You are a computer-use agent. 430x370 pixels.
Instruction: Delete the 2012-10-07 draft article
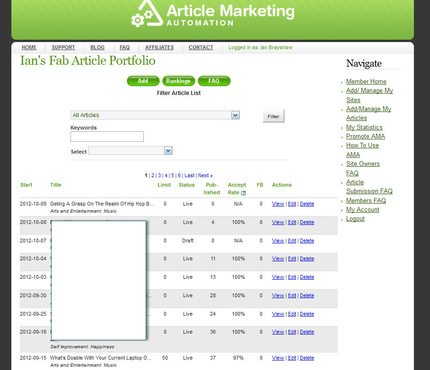[x=307, y=241]
